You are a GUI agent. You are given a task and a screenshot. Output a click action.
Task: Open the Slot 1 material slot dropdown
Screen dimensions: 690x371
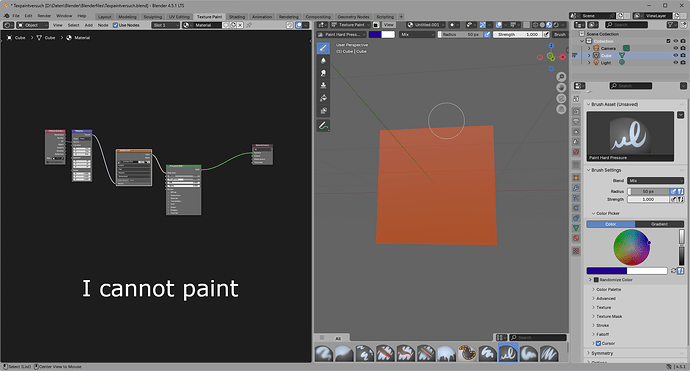(x=165, y=25)
